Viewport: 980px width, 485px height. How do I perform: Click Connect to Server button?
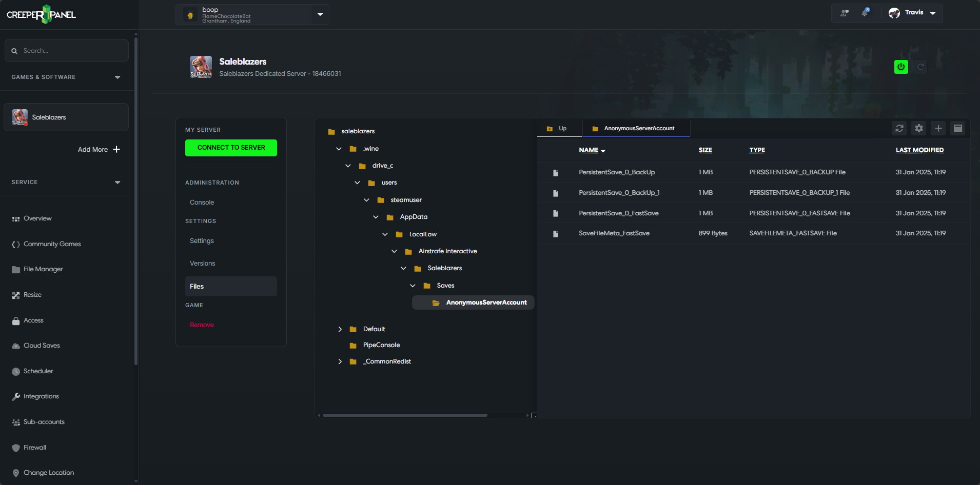tap(231, 148)
